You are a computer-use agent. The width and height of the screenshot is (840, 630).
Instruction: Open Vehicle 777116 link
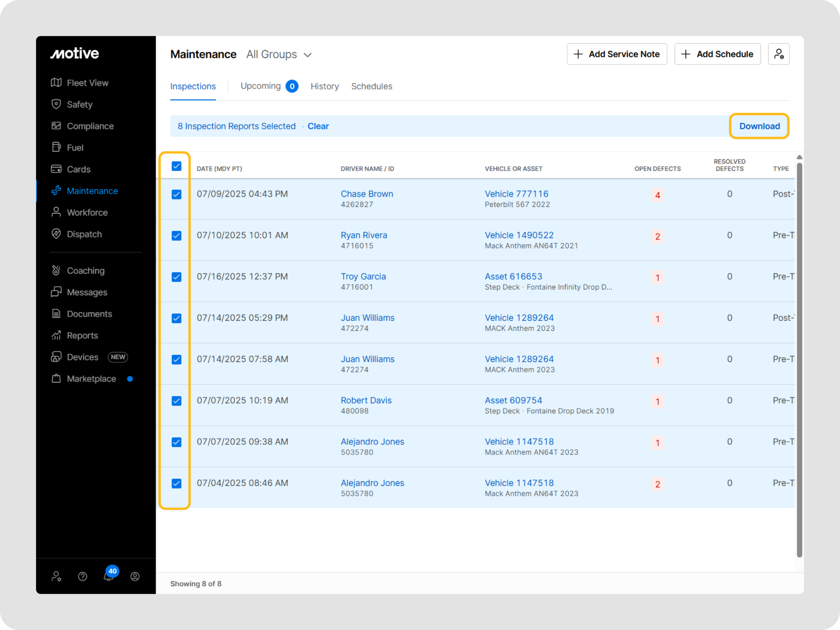point(516,194)
